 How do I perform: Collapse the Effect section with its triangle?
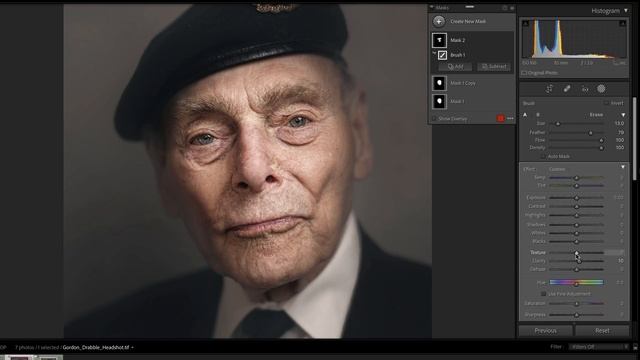tap(623, 167)
